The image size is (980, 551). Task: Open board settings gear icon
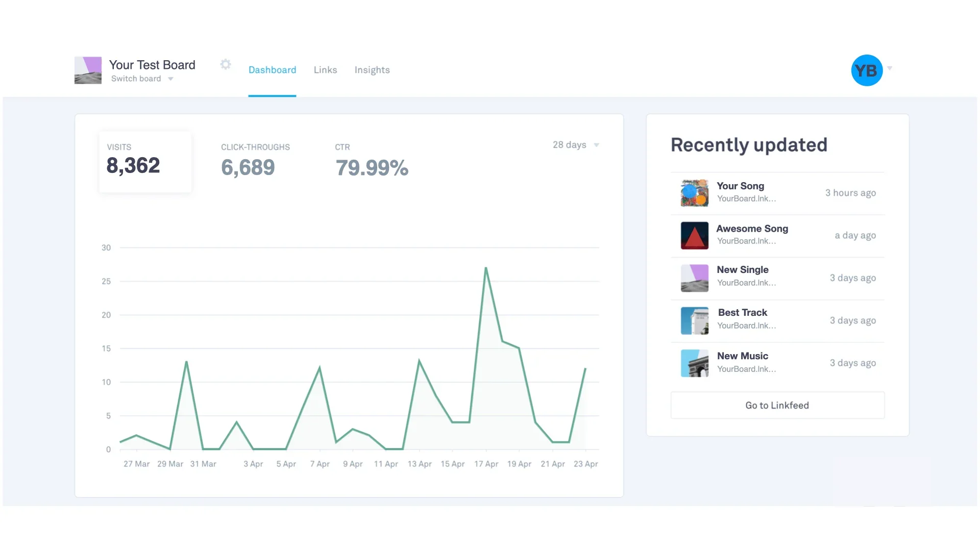click(x=226, y=64)
